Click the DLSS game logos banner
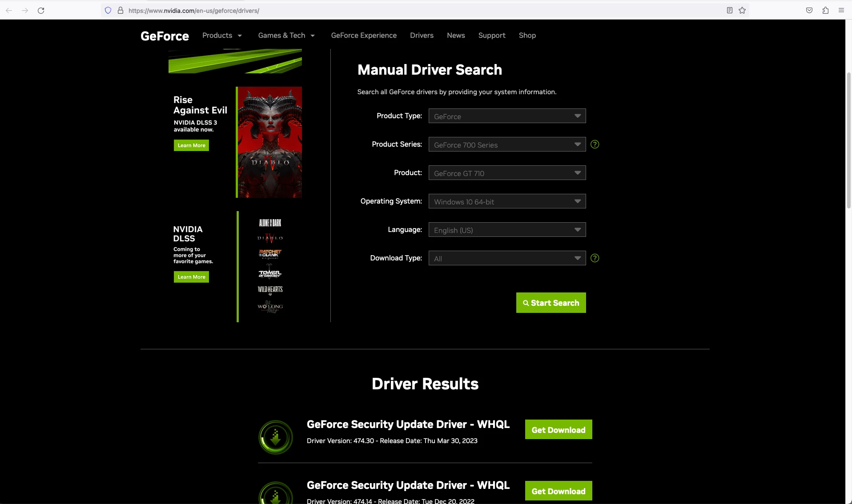Screen dimensions: 852x504 click(270, 267)
